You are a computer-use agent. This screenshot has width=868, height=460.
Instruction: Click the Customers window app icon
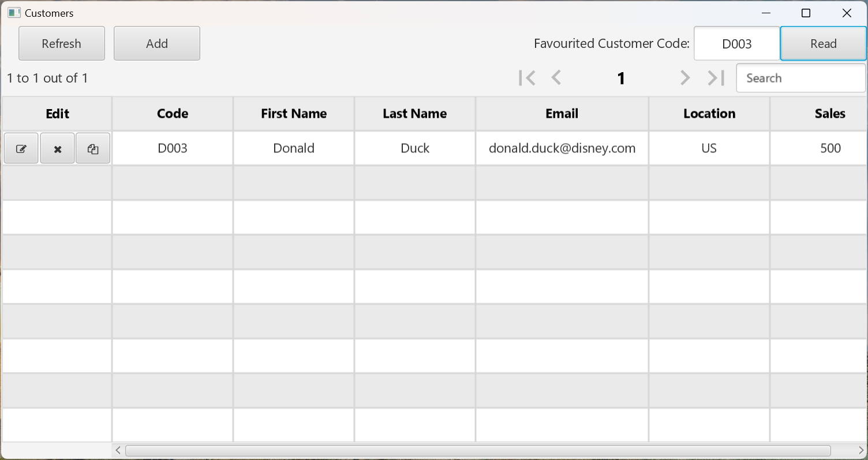14,13
